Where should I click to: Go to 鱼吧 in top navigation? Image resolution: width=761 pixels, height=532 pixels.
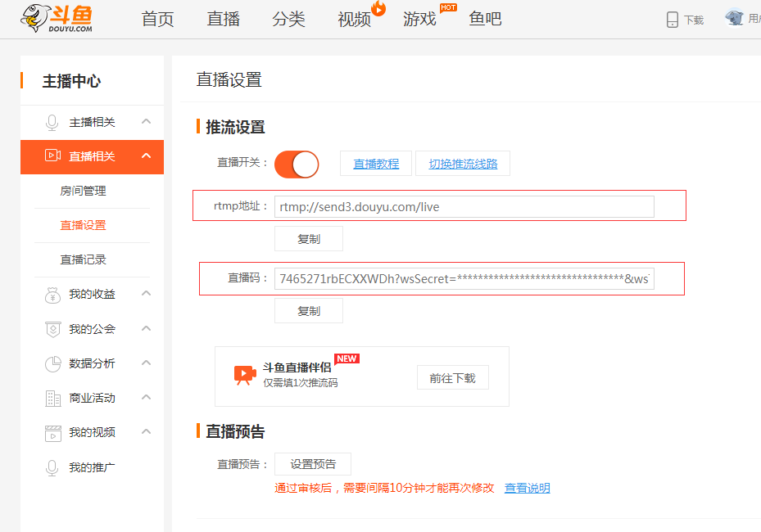pos(485,19)
